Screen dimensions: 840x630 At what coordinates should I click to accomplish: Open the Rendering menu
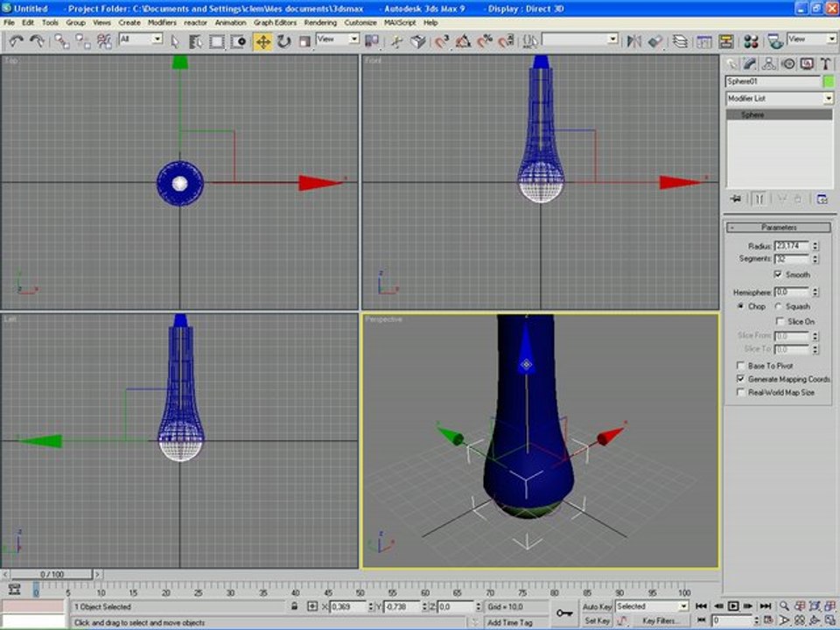[x=320, y=23]
